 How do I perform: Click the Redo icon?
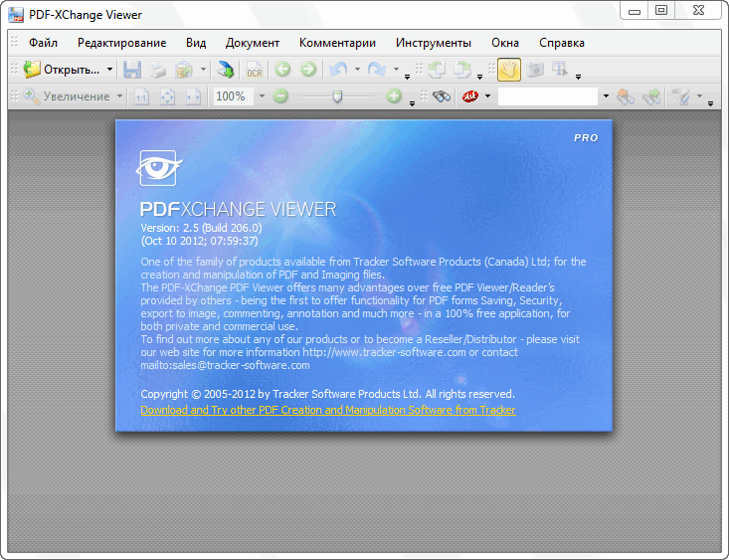click(x=377, y=70)
